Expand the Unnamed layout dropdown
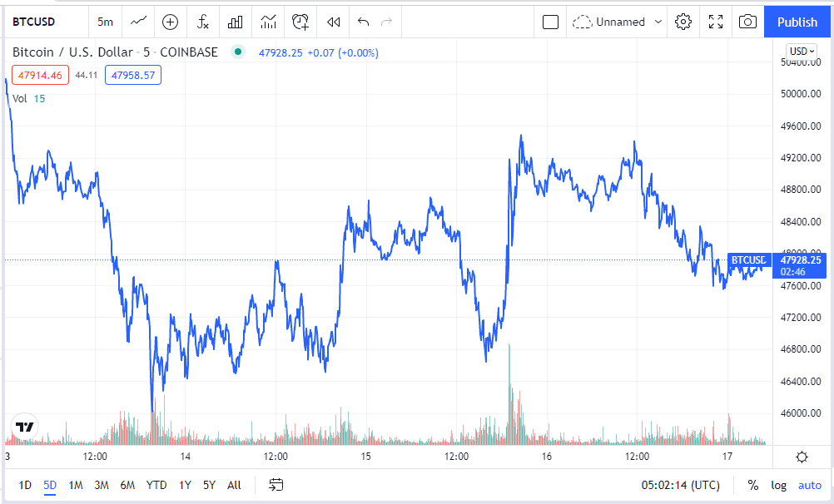 pos(658,22)
